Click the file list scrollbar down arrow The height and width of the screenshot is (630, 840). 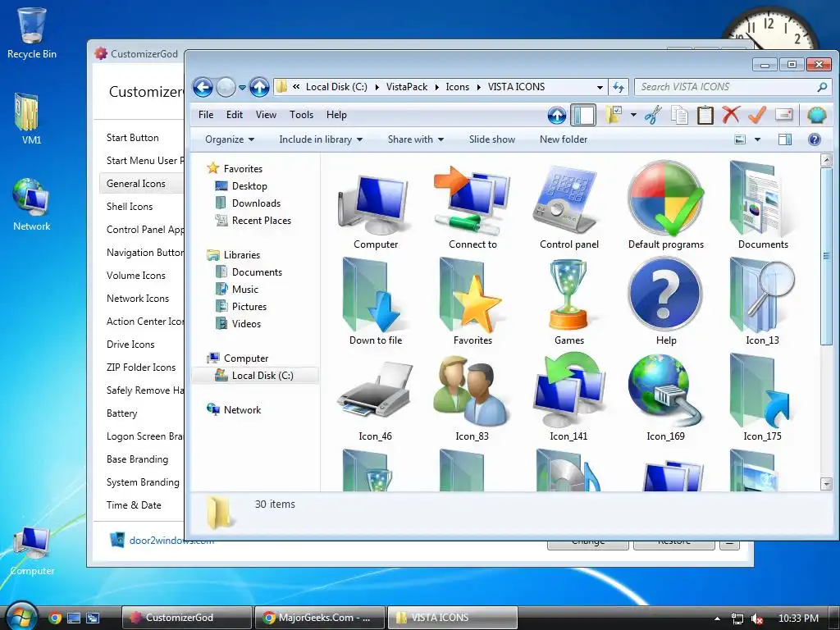click(x=826, y=484)
